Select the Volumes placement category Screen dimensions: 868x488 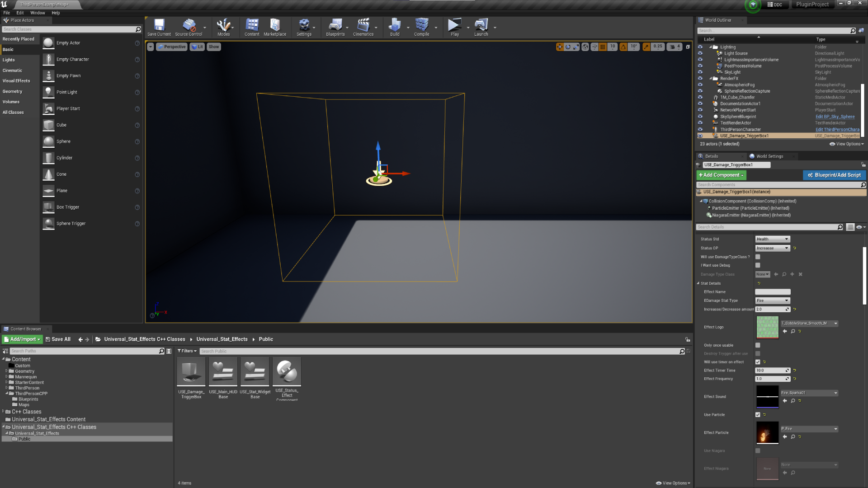point(11,102)
